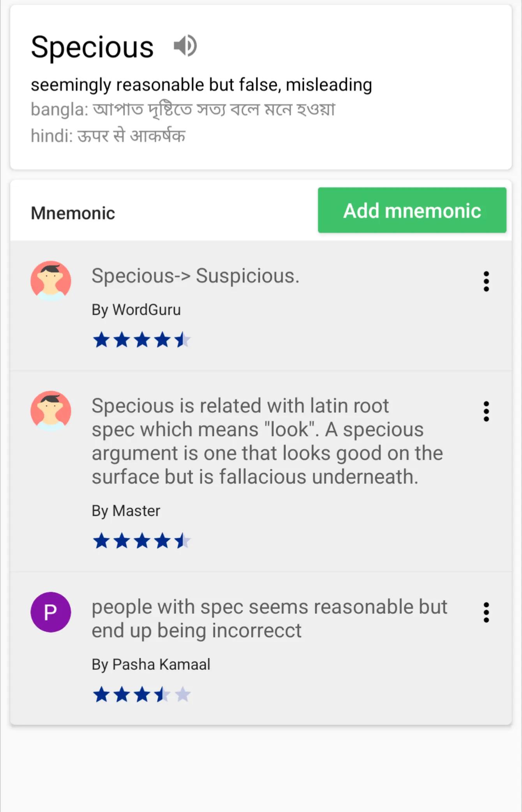Tap the Specious word heading
This screenshot has height=812, width=522.
click(92, 48)
